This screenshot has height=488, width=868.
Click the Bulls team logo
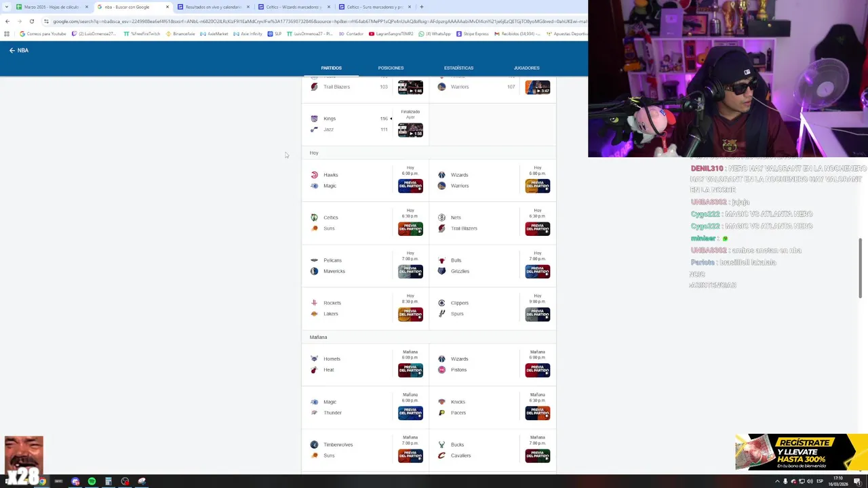pos(441,260)
